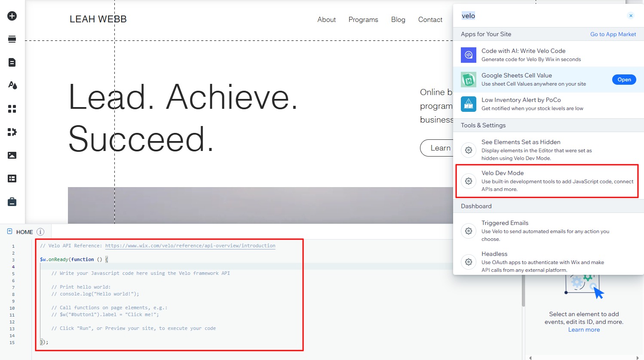Click Open for Google Sheets Cell Value
This screenshot has width=644, height=360.
click(x=624, y=80)
